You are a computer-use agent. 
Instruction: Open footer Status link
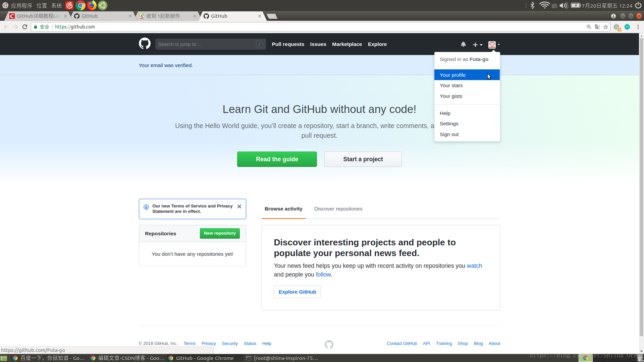point(250,344)
